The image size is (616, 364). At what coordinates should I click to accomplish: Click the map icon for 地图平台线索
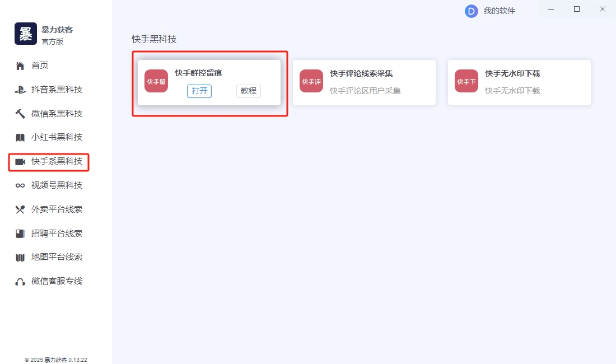[x=20, y=258]
